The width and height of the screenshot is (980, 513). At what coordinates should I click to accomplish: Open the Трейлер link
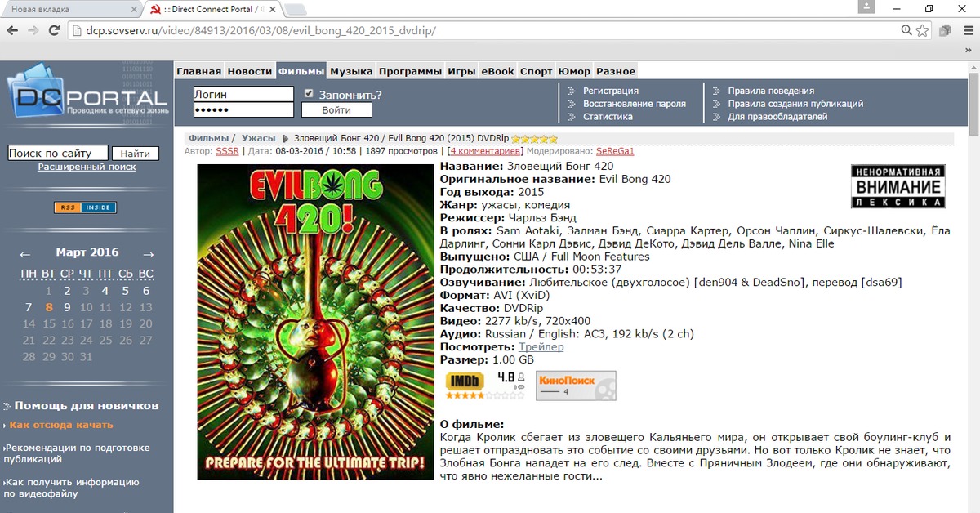[541, 347]
